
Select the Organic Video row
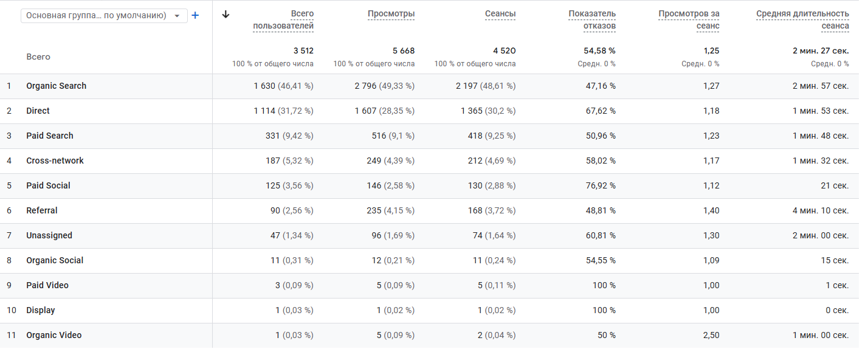pos(54,336)
